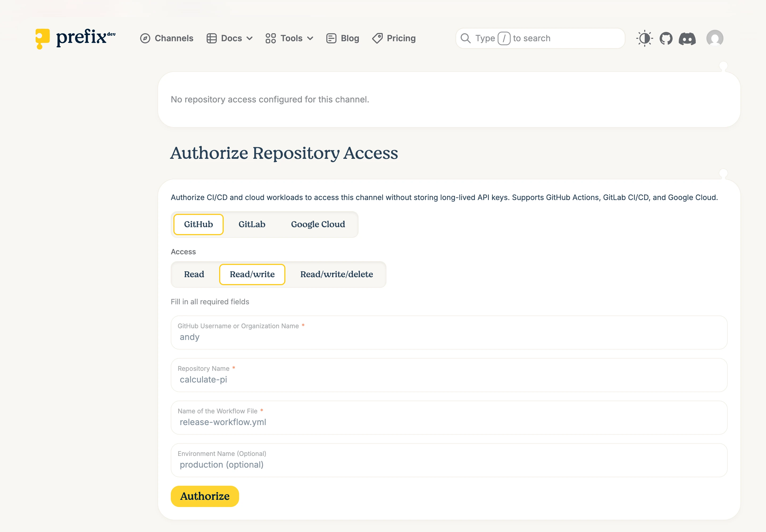Image resolution: width=766 pixels, height=532 pixels.
Task: Choose Read access level
Action: 194,274
